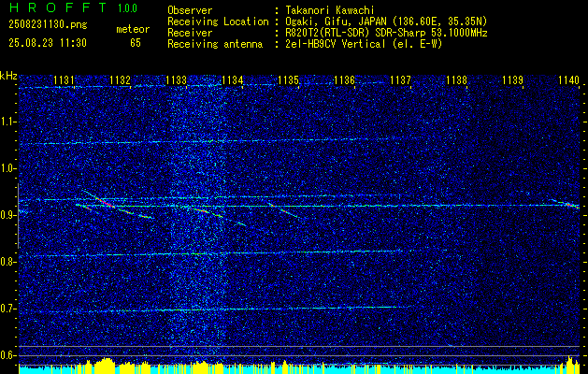Click the red meteor echo after 1131
Screen dimensions: 588x374
point(105,202)
